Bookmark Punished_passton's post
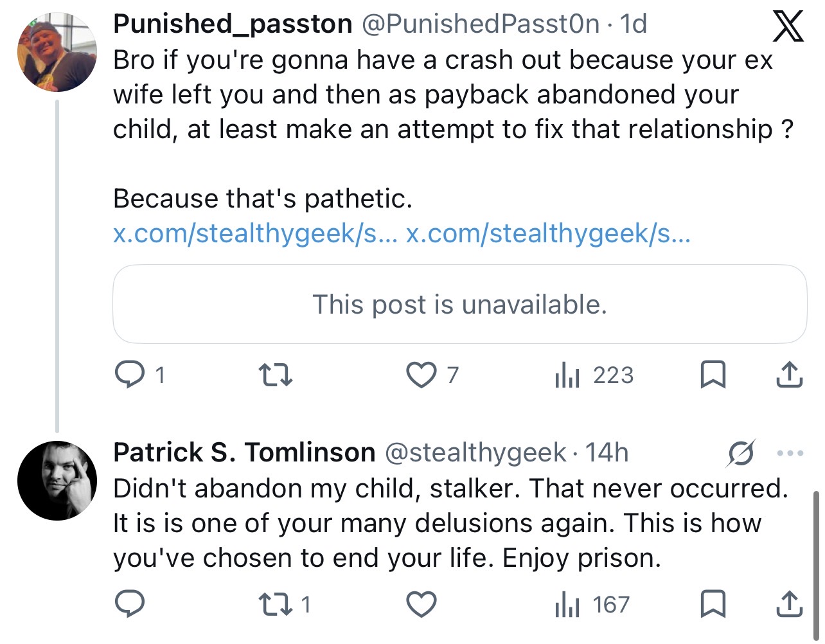825x644 pixels. click(x=713, y=375)
